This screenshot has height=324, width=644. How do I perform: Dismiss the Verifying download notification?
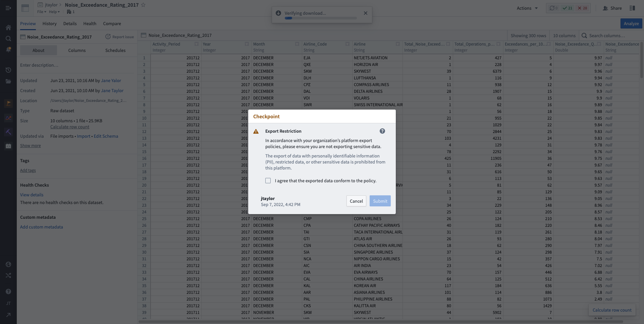pos(366,13)
